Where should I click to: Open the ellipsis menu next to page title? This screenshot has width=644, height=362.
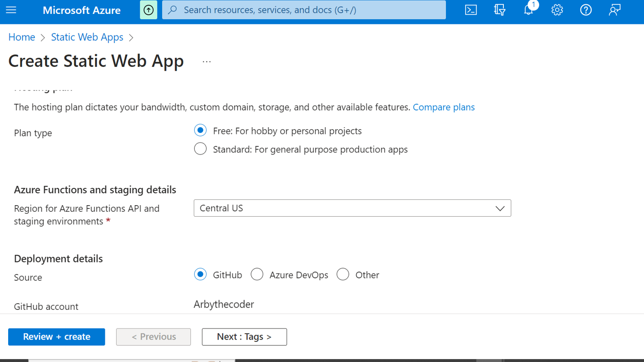207,62
